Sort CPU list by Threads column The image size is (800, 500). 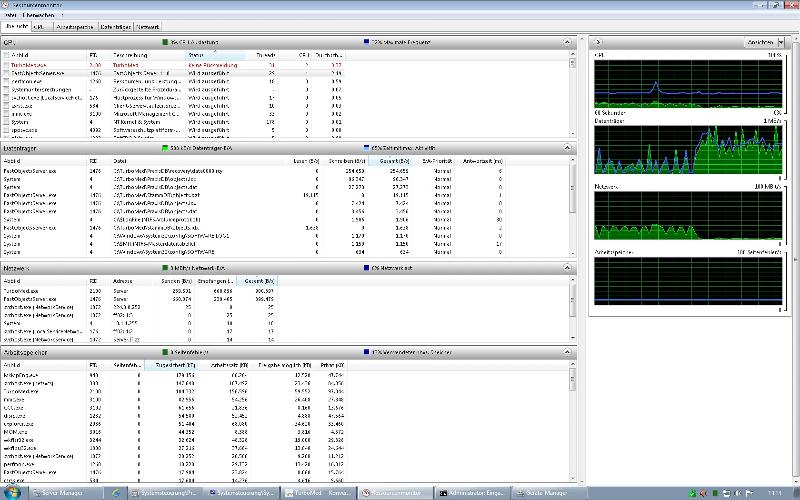pos(261,55)
